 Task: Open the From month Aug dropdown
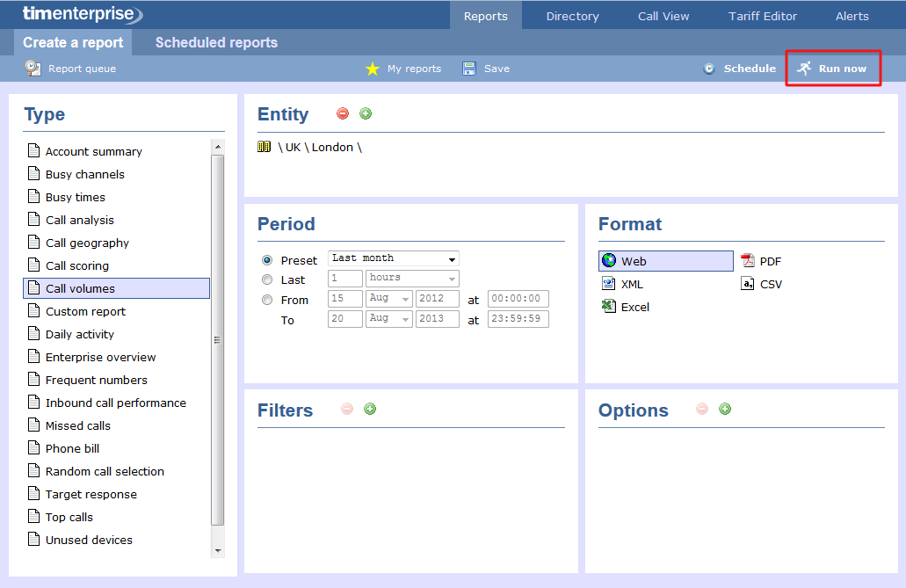point(389,298)
